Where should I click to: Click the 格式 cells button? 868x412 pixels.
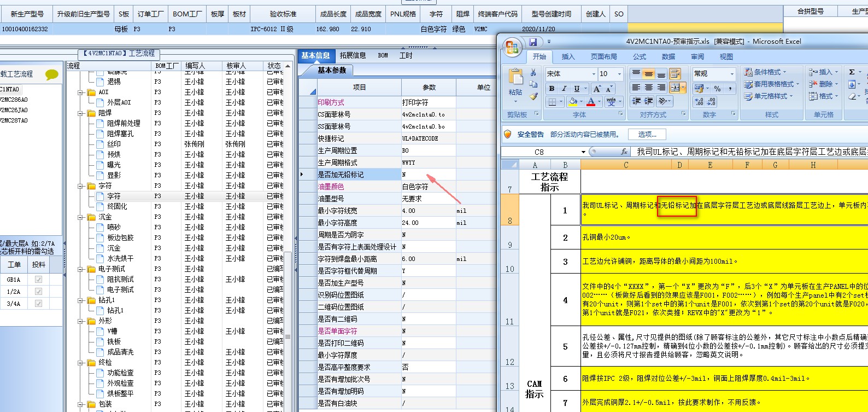click(x=824, y=96)
